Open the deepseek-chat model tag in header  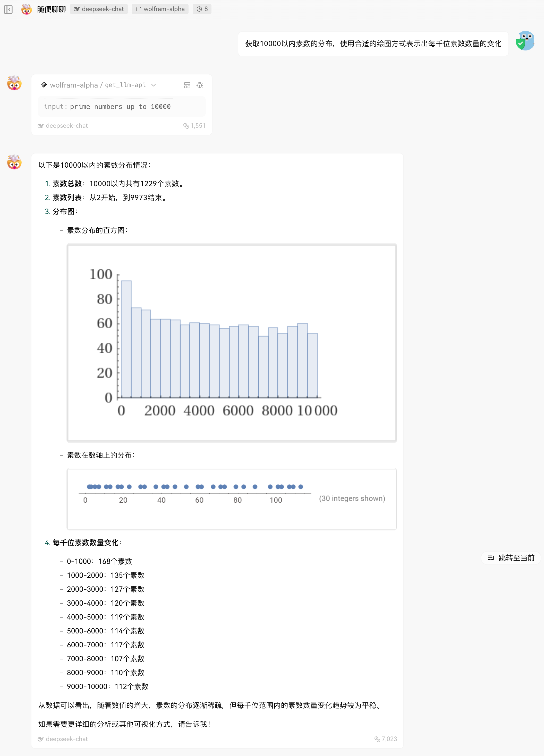[99, 9]
